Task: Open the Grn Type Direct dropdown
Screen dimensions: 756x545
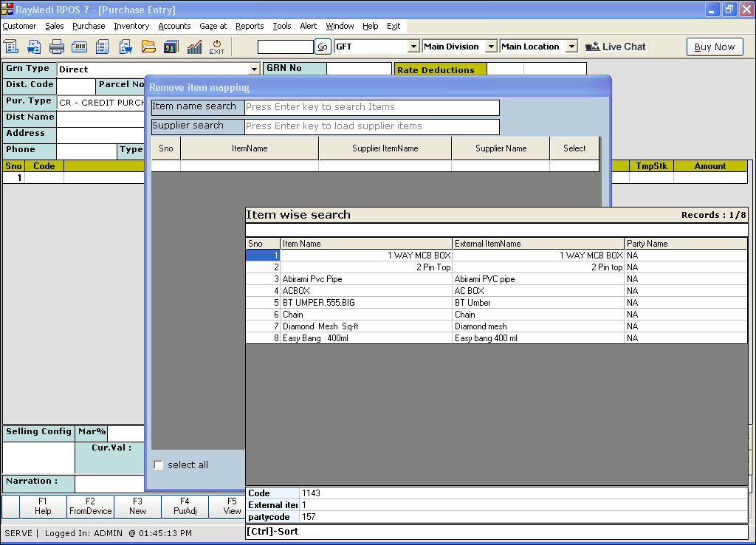Action: coord(255,69)
